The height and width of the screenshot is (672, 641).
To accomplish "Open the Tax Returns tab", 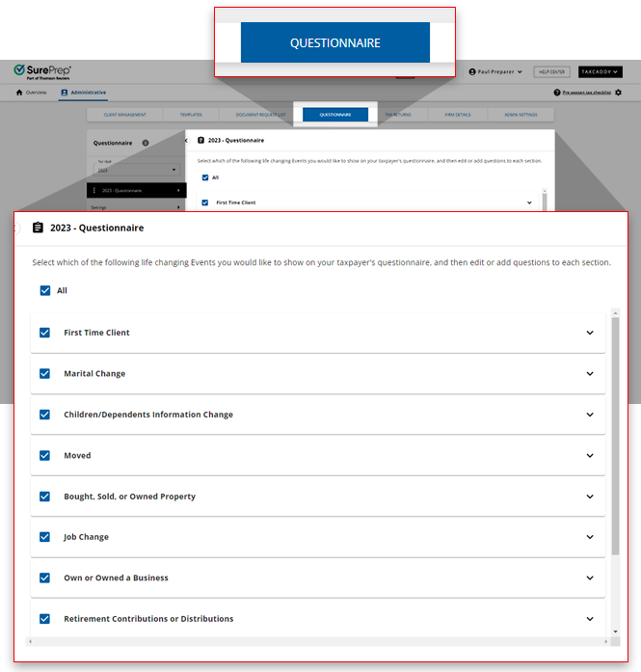I will (398, 115).
